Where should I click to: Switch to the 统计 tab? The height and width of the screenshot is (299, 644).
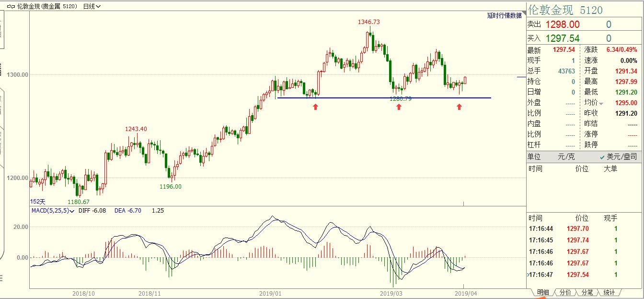pos(609,292)
